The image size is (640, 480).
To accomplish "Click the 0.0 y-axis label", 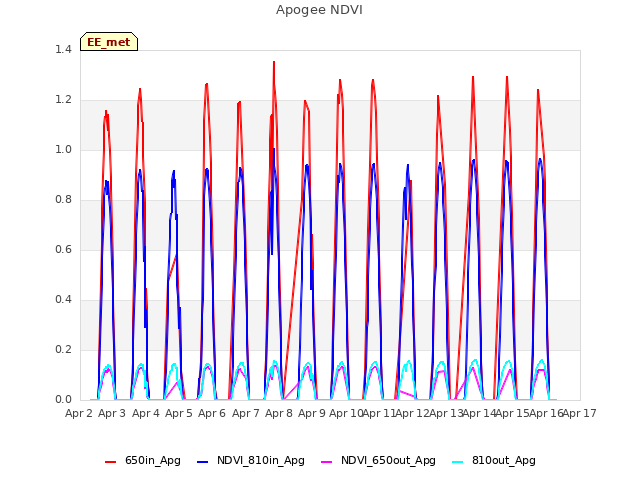I will pos(63,400).
